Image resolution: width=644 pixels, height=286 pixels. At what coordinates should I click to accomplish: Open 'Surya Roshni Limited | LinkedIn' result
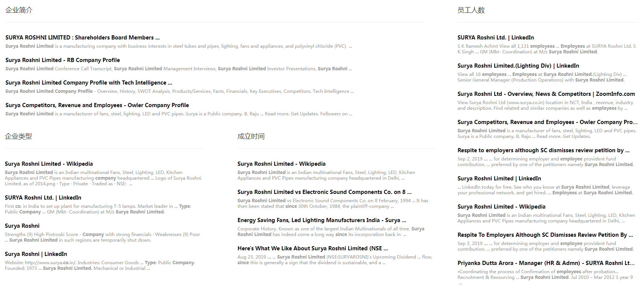499,179
